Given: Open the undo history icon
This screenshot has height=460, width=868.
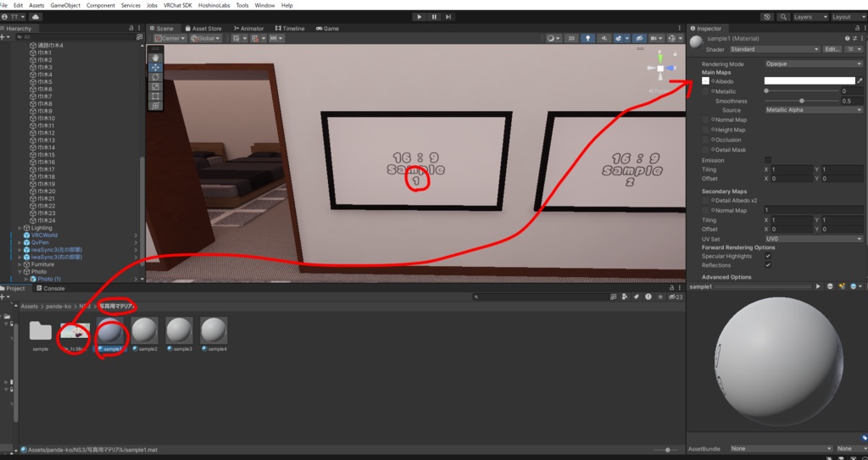Looking at the screenshot, I should point(767,17).
